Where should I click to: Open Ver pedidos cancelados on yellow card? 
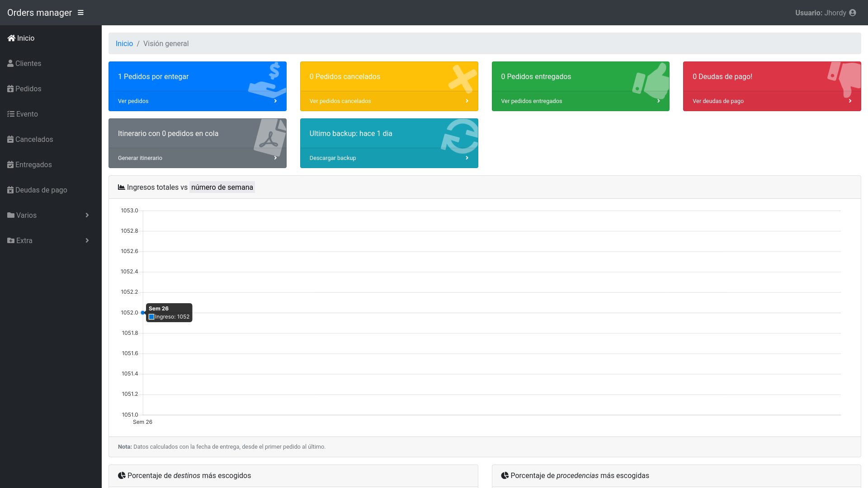pyautogui.click(x=340, y=101)
